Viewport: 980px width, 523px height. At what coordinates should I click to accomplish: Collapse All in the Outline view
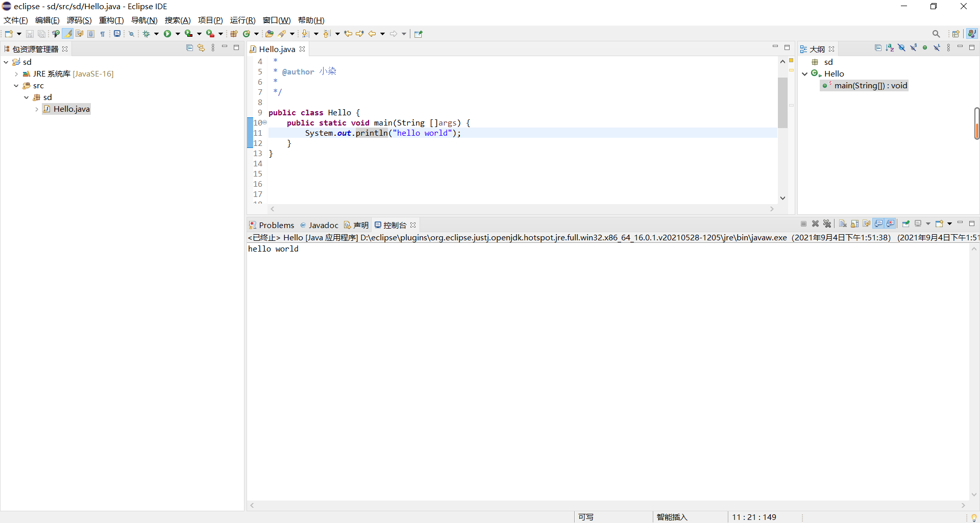pyautogui.click(x=878, y=48)
